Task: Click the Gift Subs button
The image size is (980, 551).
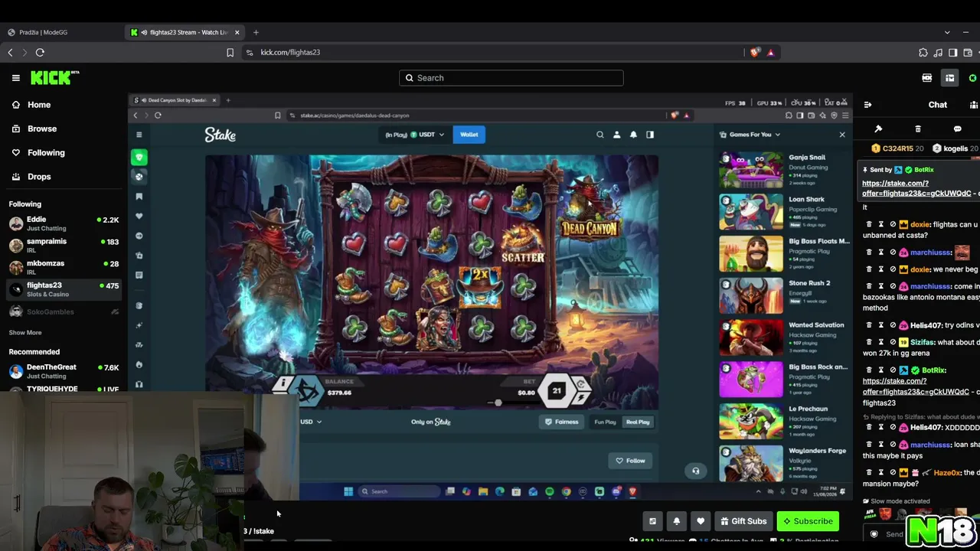Action: point(743,521)
